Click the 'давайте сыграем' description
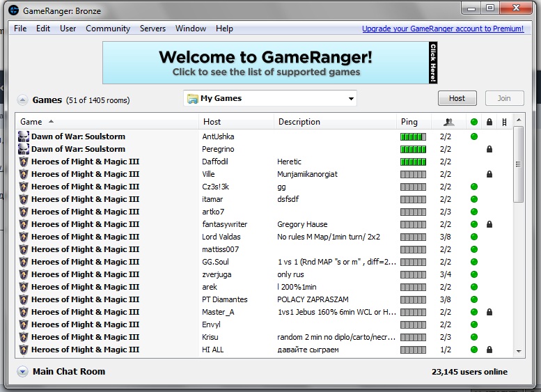The image size is (541, 392). click(308, 350)
